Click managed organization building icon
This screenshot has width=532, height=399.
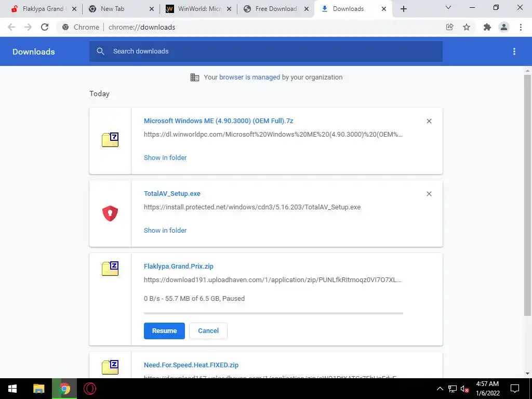click(195, 77)
